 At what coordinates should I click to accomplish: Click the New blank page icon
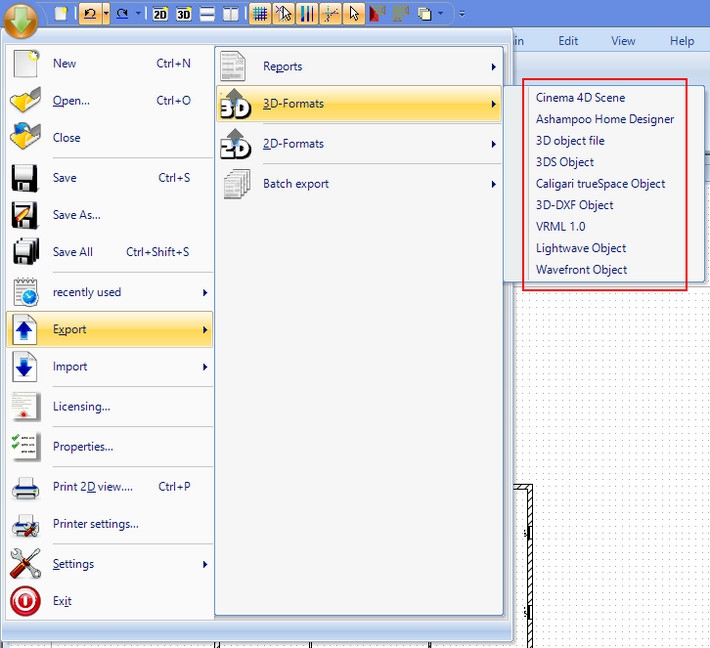point(26,63)
